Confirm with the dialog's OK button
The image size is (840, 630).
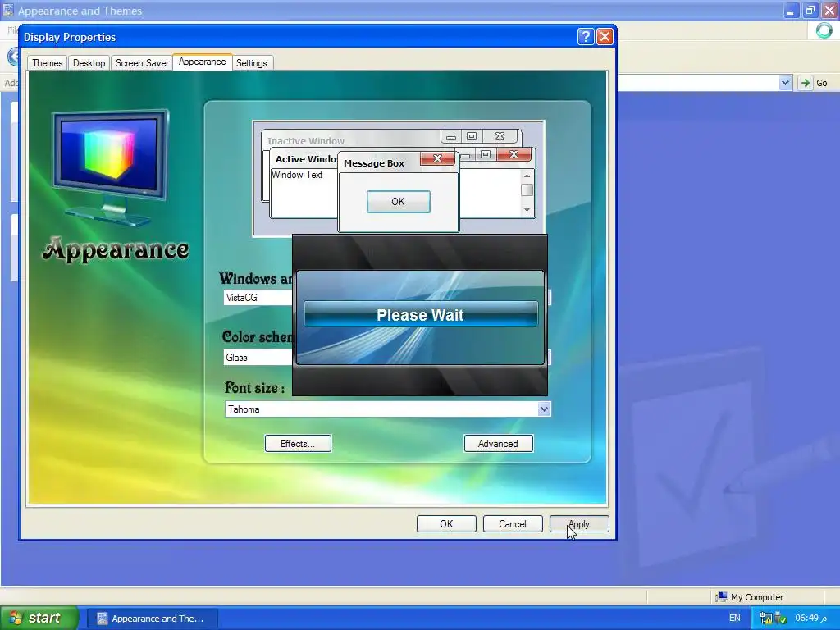point(446,524)
